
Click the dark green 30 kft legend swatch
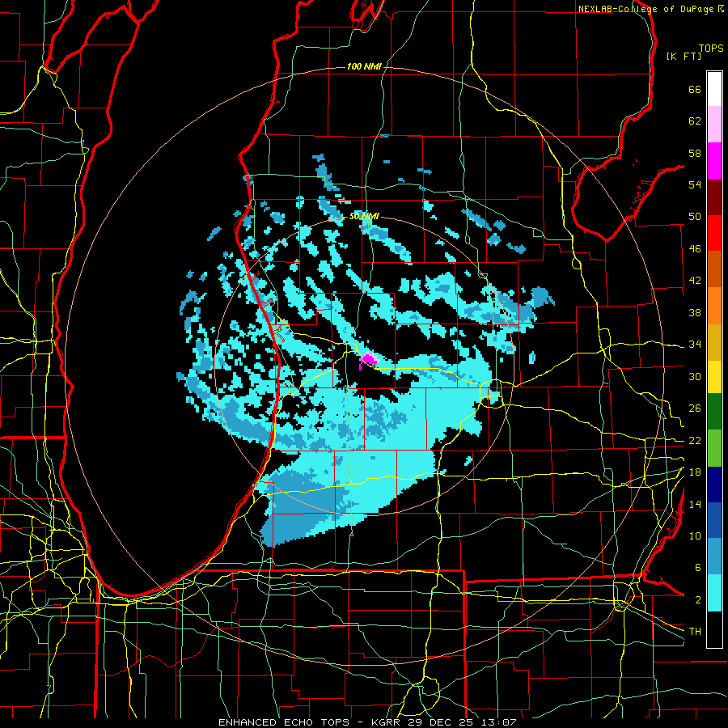[x=714, y=412]
